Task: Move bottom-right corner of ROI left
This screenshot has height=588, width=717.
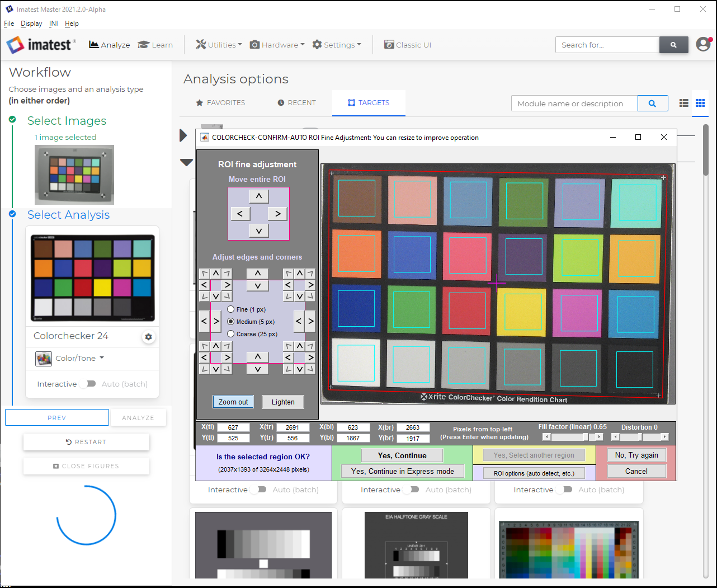Action: point(288,357)
